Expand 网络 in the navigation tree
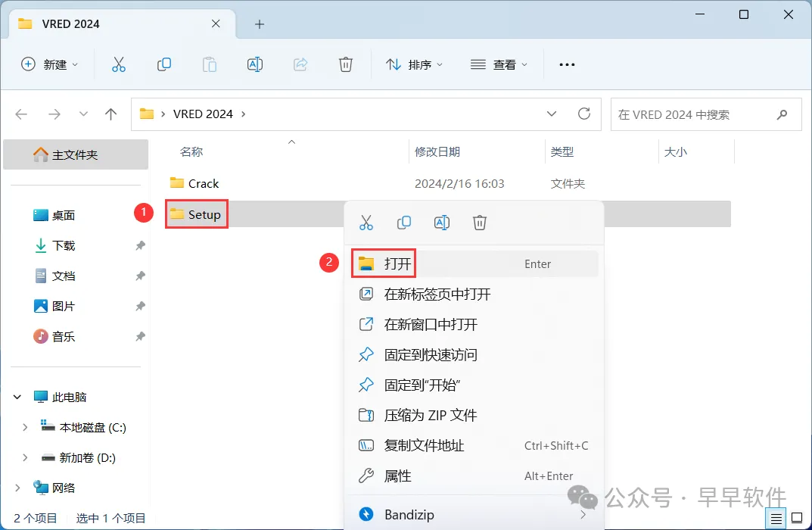 [x=17, y=488]
